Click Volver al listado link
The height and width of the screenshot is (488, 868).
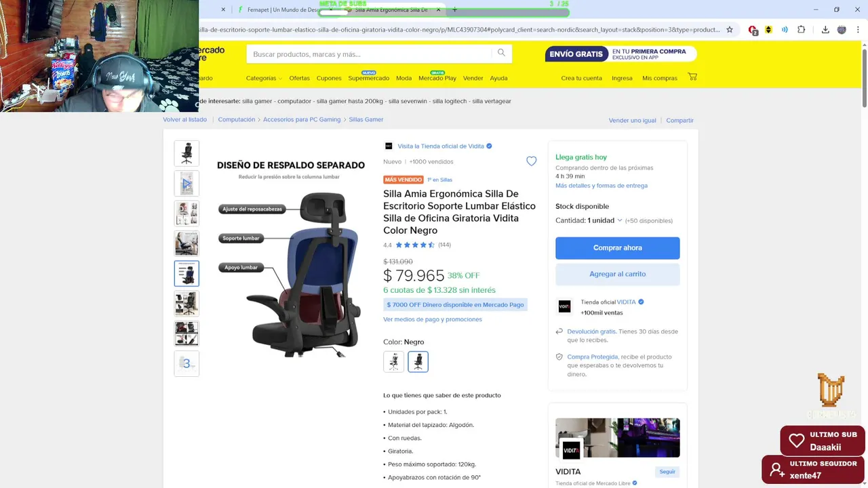click(x=184, y=119)
